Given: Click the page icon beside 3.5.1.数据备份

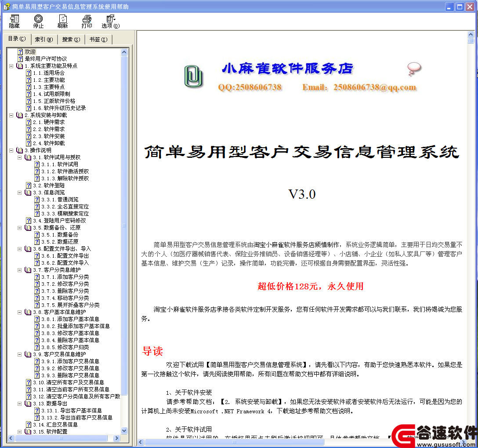Looking at the screenshot, I should pos(37,234).
